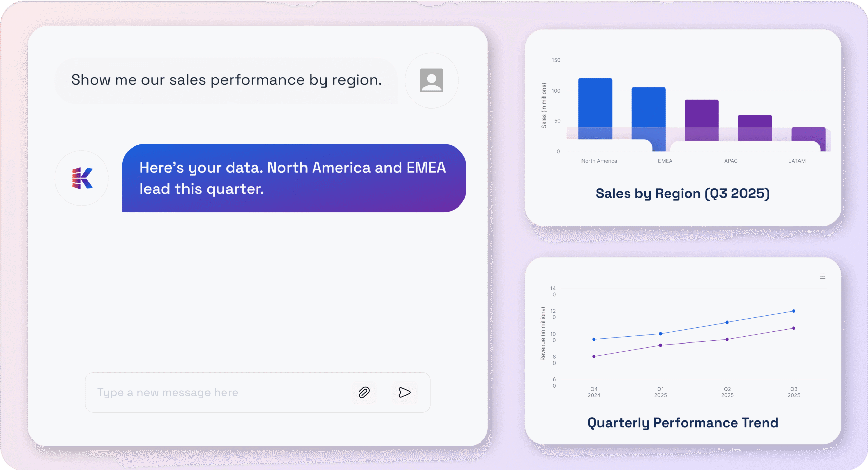The height and width of the screenshot is (470, 868).
Task: Select the purple line Q4 2024 point
Action: coord(594,356)
